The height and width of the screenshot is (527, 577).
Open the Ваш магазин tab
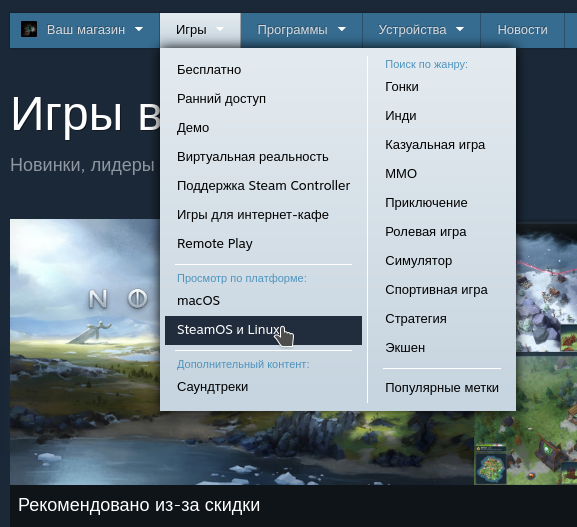(85, 30)
